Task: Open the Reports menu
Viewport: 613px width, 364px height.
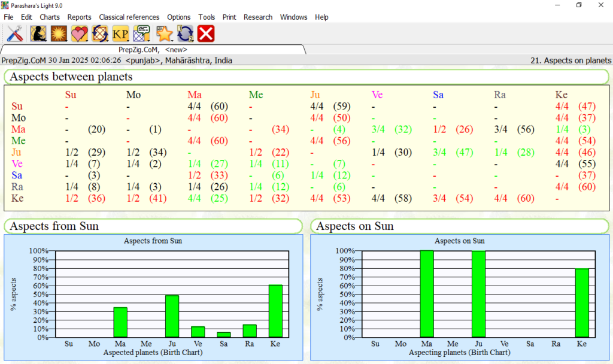Action: pos(79,17)
